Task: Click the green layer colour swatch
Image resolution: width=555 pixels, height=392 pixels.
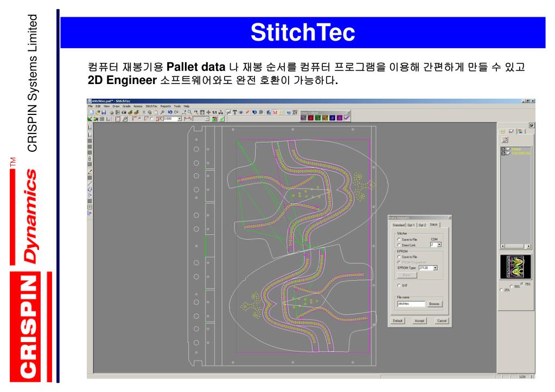Action: pyautogui.click(x=318, y=118)
